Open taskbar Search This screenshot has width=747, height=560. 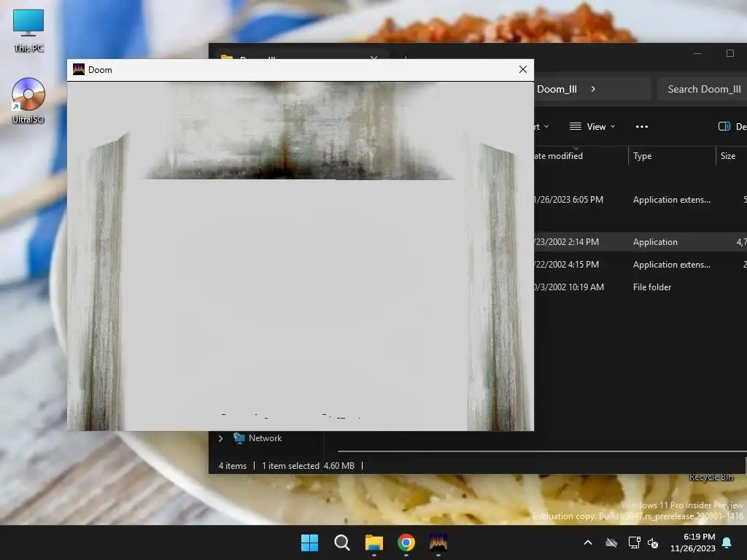point(342,542)
